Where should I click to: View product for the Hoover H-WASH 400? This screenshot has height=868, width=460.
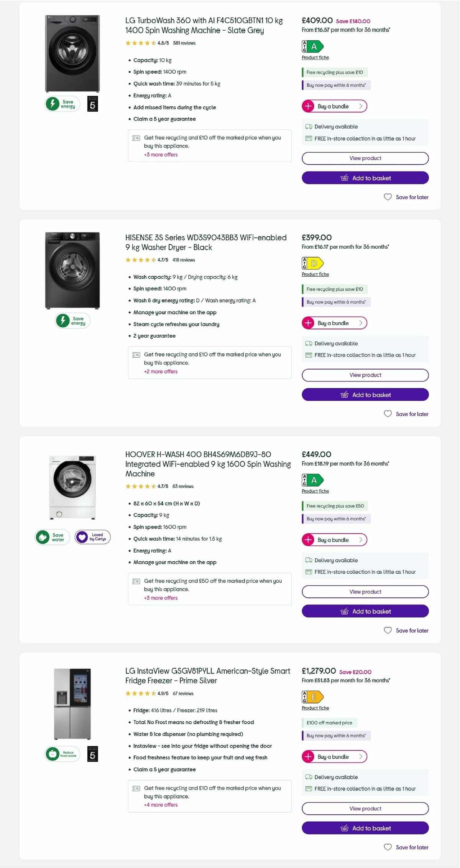pos(365,591)
